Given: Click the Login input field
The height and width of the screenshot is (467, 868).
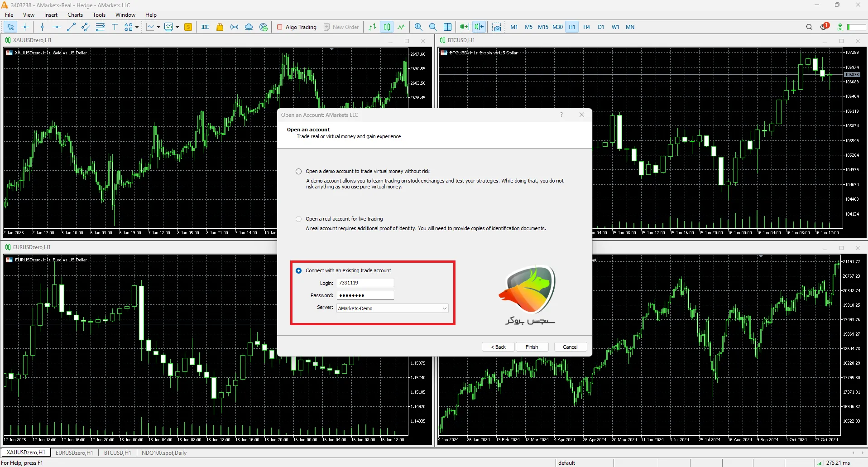Looking at the screenshot, I should tap(365, 283).
